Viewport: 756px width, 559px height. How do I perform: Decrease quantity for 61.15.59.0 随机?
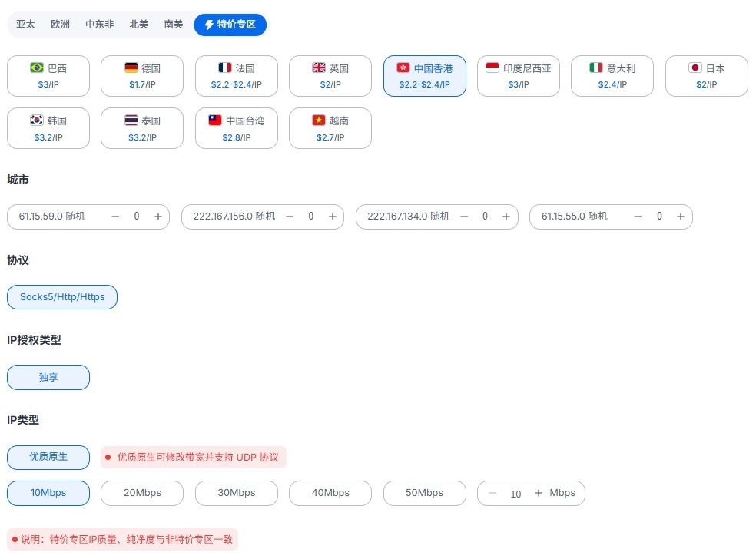pos(115,217)
